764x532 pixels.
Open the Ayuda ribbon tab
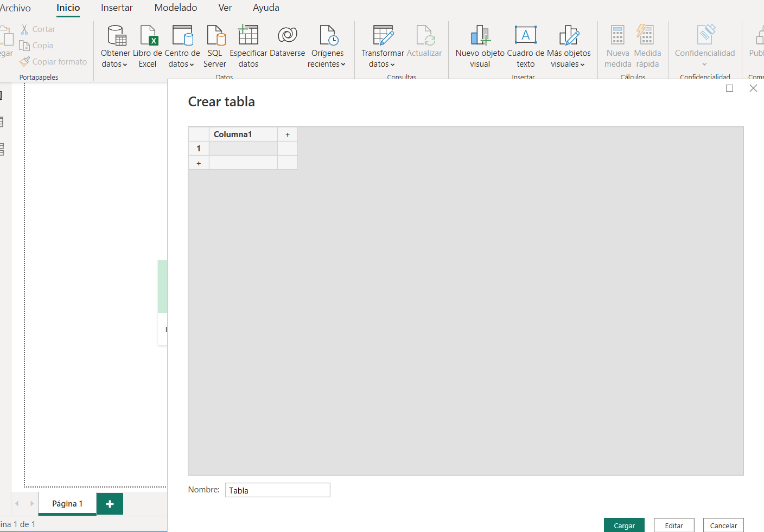click(x=266, y=8)
